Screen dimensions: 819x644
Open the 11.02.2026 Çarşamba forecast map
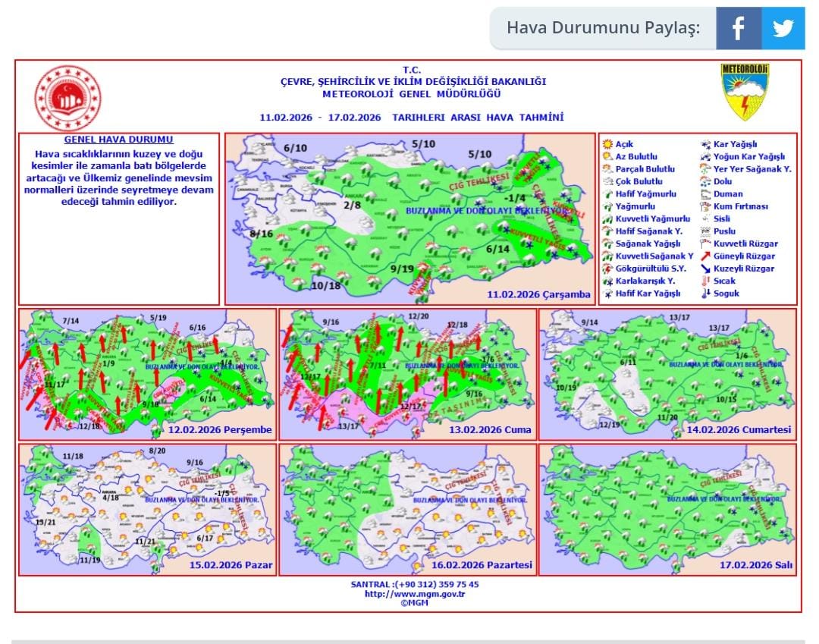coord(409,218)
